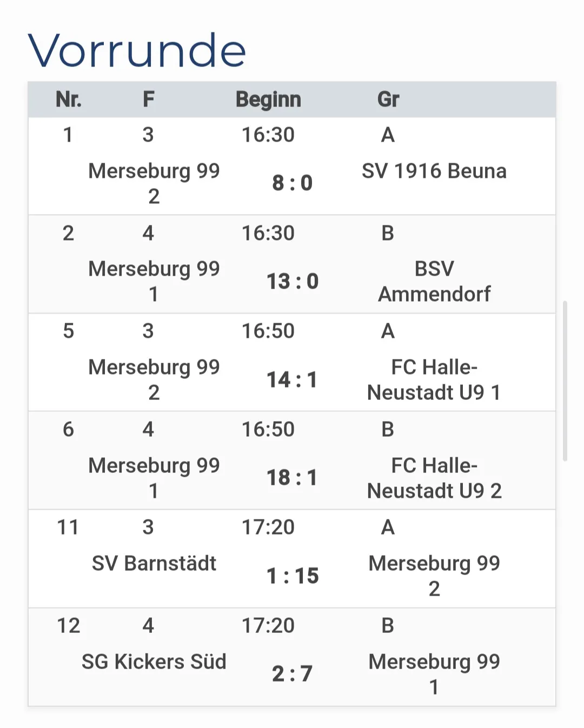Select the Beginn column header
The image size is (584, 728).
(x=268, y=99)
